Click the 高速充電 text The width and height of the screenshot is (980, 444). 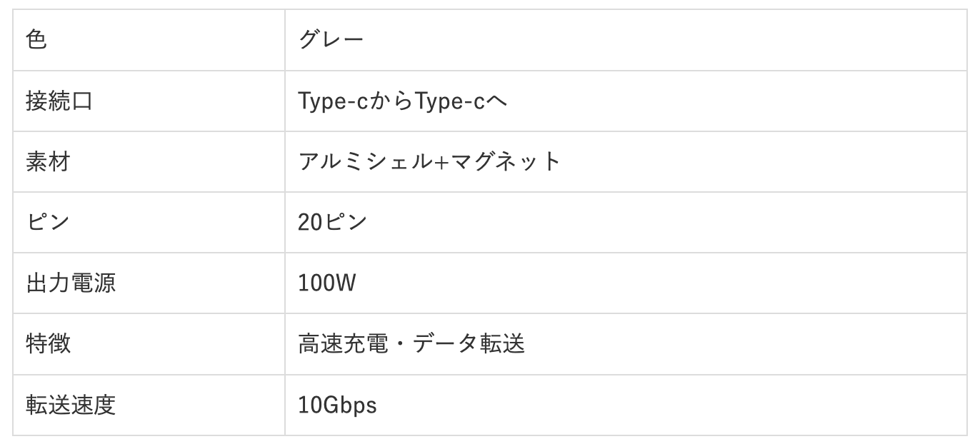(344, 344)
